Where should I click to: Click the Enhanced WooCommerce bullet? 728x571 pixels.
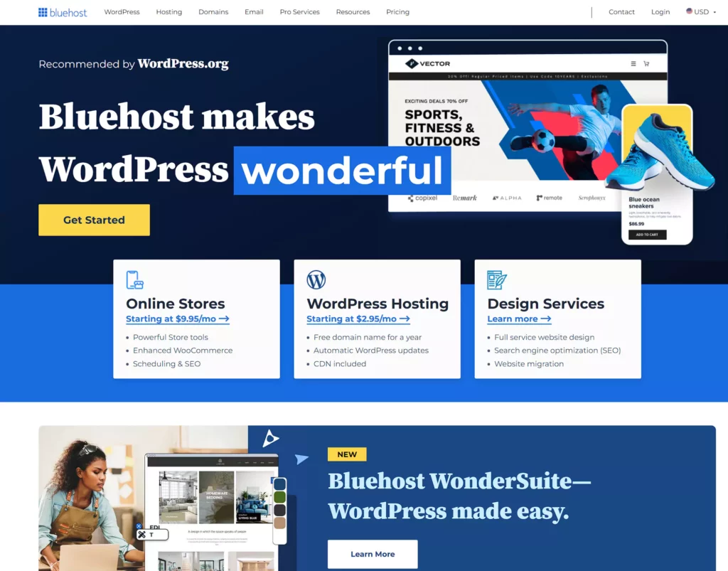click(x=183, y=351)
